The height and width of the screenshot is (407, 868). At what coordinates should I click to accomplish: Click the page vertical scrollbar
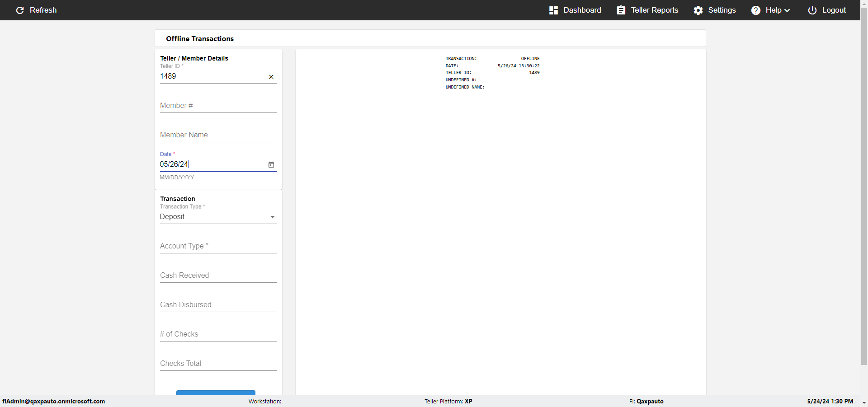[864, 185]
